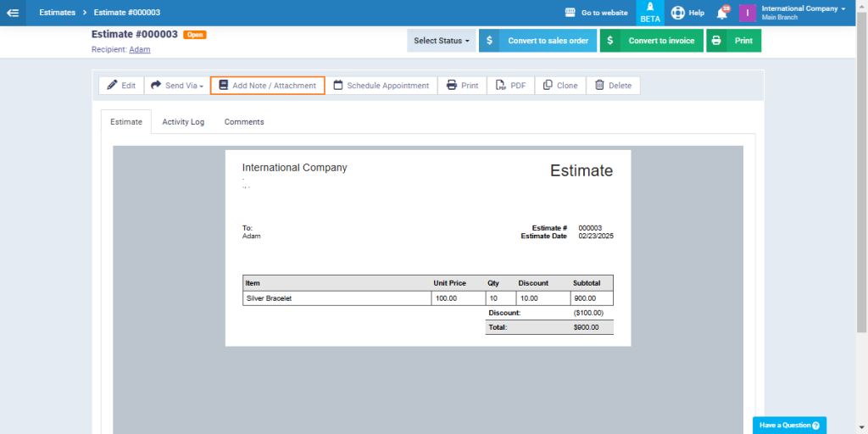The image size is (868, 434).
Task: Click the Add Note book icon
Action: (223, 86)
